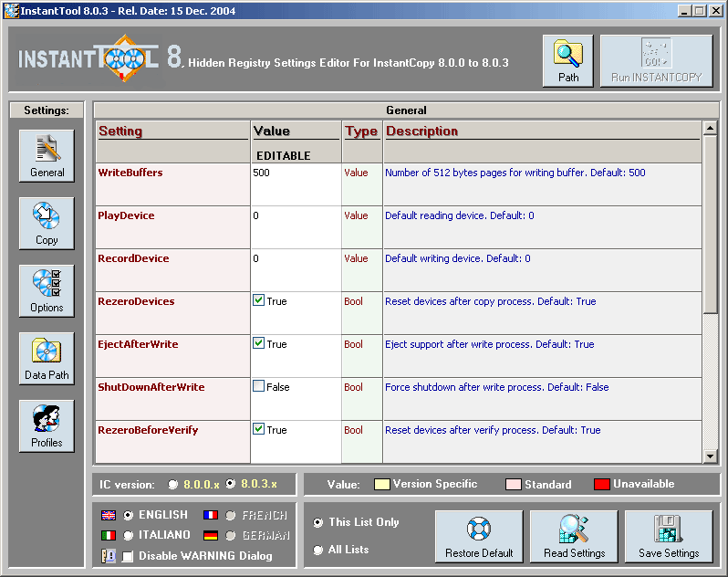Click the scrollbar down arrow

(711, 456)
